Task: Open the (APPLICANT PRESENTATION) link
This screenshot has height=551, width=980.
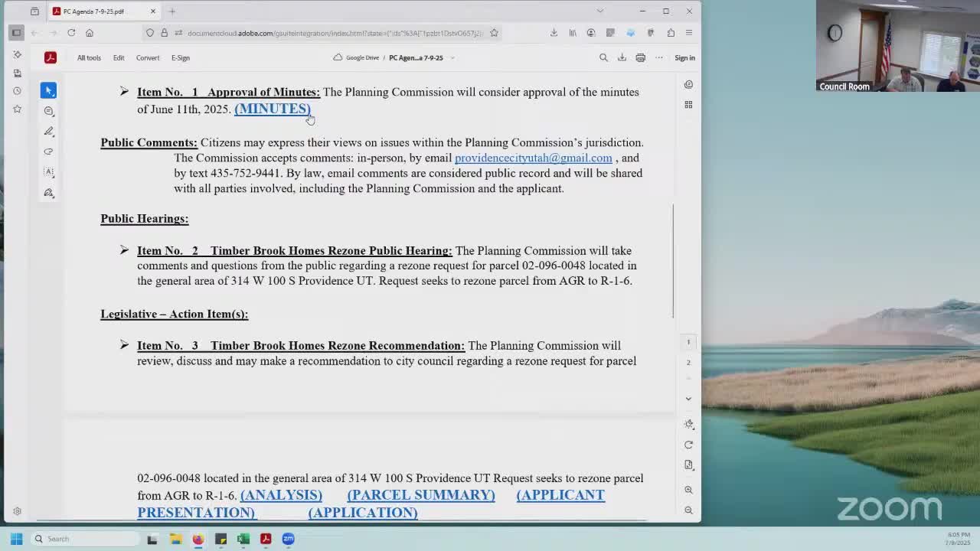Action: tap(560, 495)
